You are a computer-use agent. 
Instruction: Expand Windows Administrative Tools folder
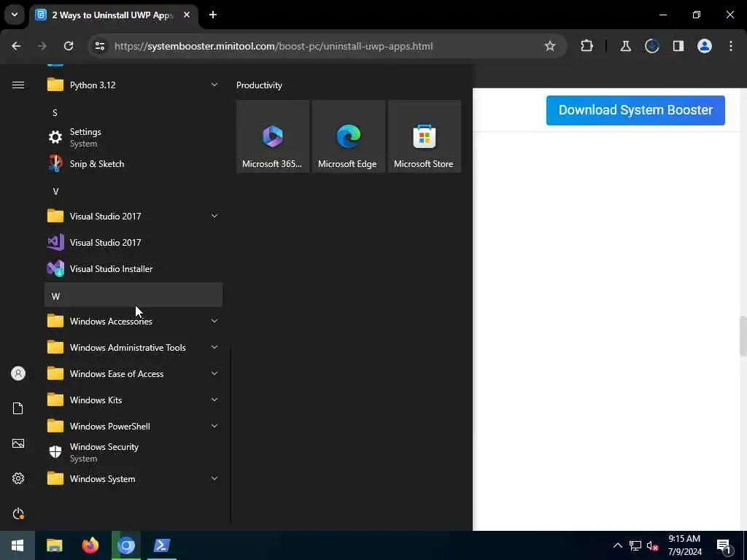pyautogui.click(x=133, y=348)
